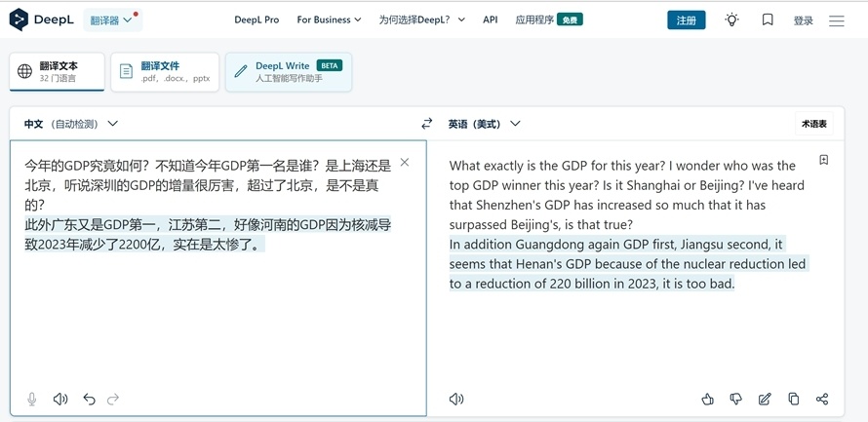Swap source and target languages

427,124
